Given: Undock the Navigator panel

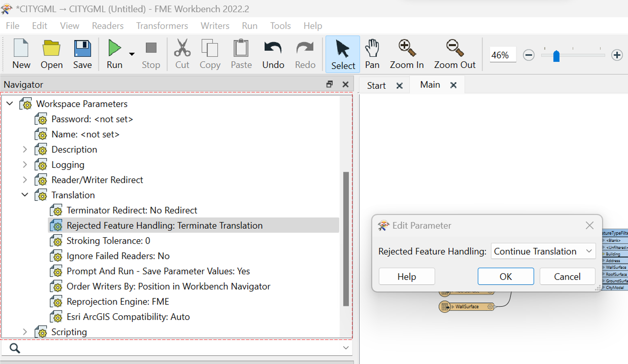Looking at the screenshot, I should [330, 84].
